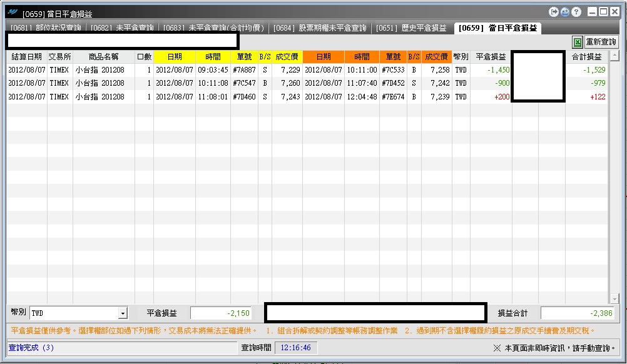Click the 結算日期 column header
Image resolution: width=627 pixels, height=364 pixels.
coord(27,57)
